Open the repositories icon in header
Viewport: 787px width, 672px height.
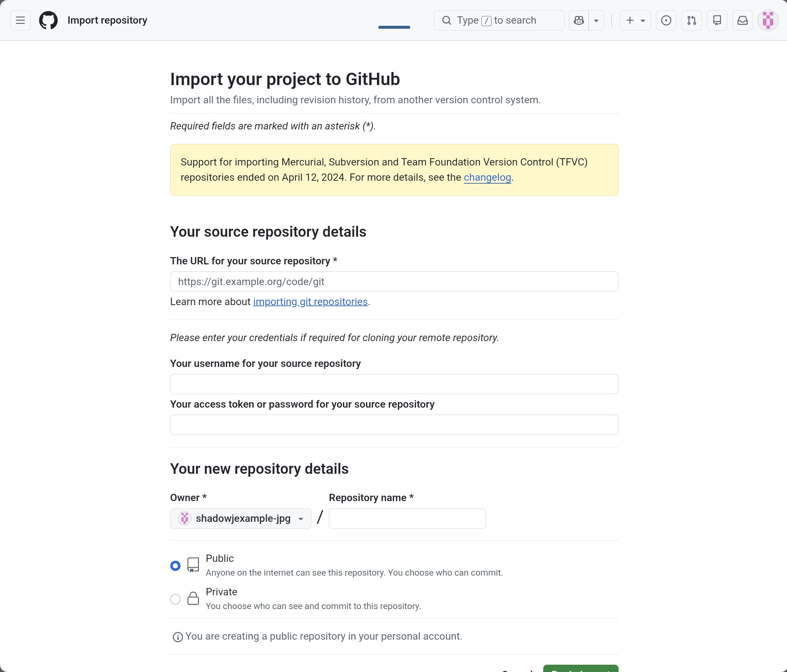[x=717, y=20]
